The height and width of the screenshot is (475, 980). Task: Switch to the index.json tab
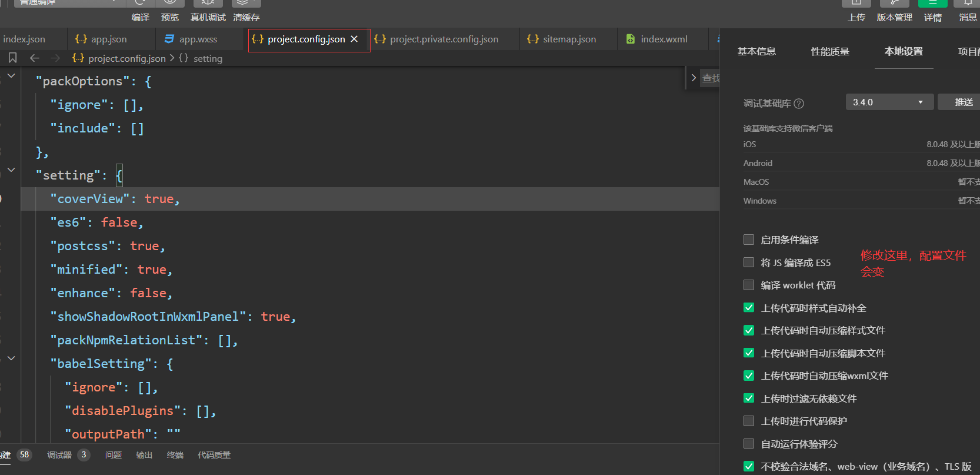(x=24, y=39)
